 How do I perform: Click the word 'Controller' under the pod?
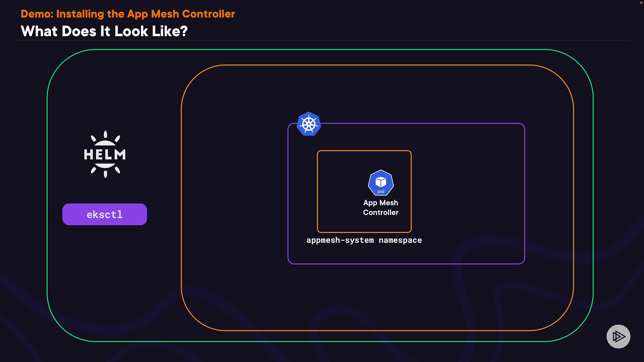pyautogui.click(x=380, y=213)
